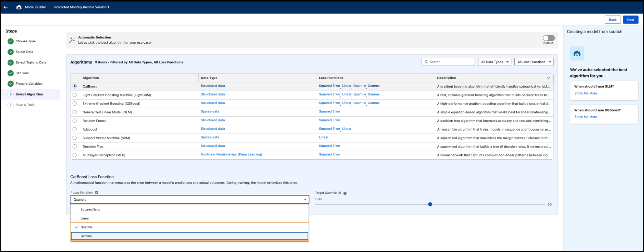Click the Loss Function info icon

(x=96, y=193)
